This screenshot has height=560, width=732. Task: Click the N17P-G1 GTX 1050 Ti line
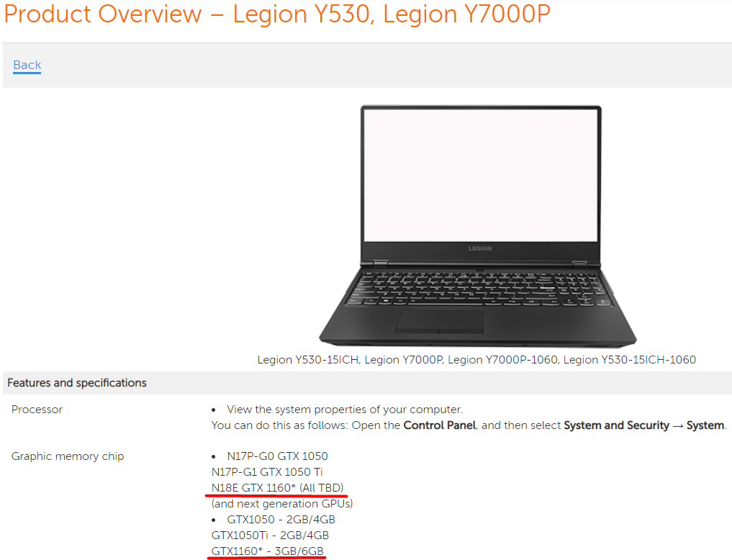[267, 471]
